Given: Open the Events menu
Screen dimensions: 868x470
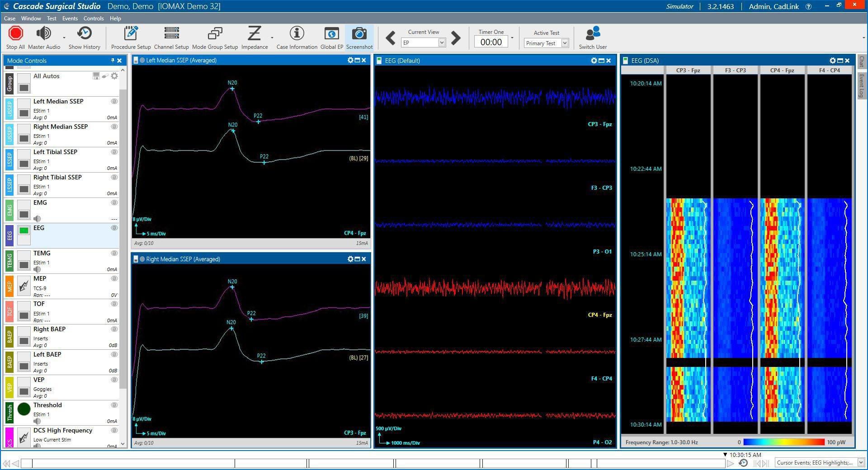Looking at the screenshot, I should pos(70,18).
